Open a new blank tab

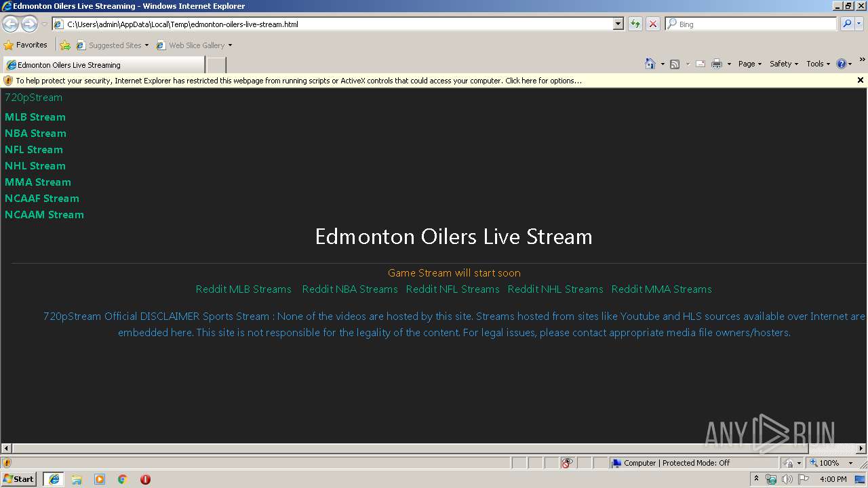tap(216, 65)
